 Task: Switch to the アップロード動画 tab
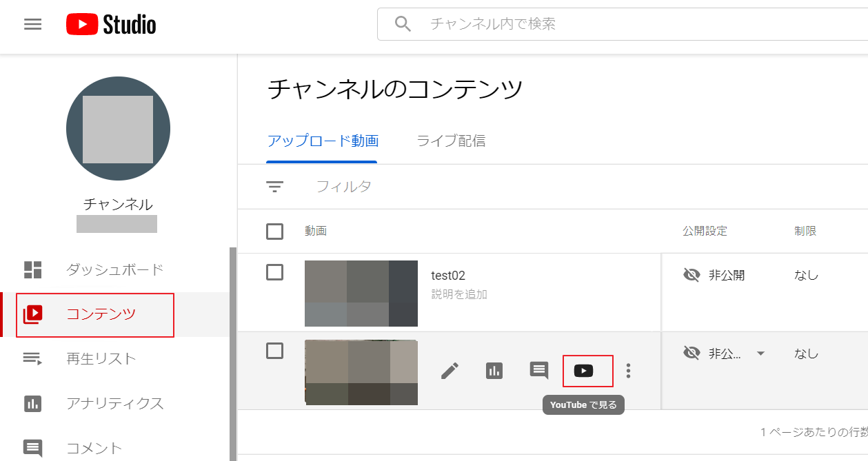(322, 141)
